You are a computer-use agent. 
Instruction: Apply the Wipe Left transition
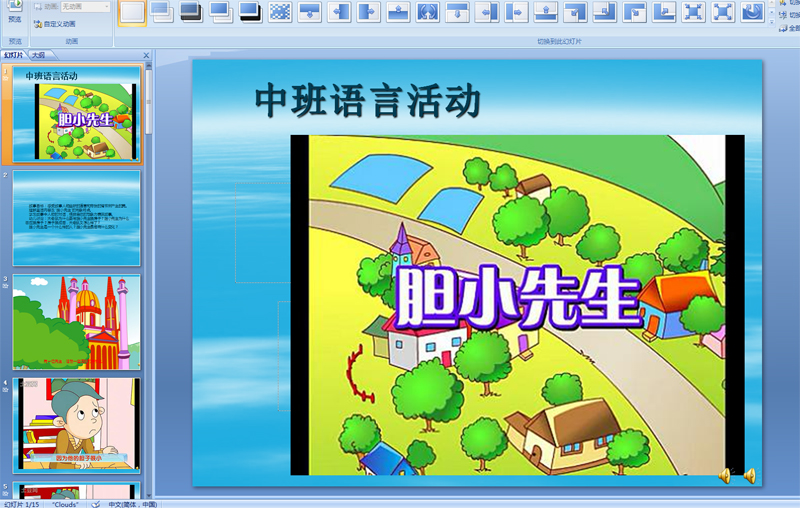click(339, 12)
